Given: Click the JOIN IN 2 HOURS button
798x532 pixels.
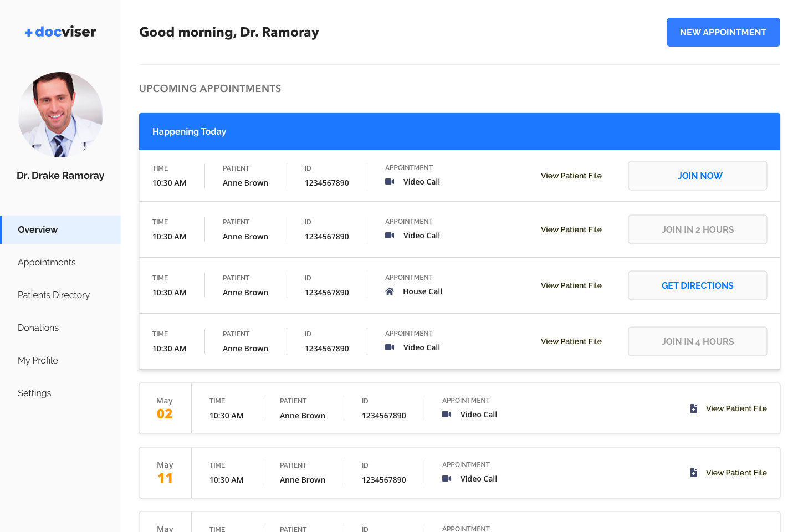Looking at the screenshot, I should (698, 229).
